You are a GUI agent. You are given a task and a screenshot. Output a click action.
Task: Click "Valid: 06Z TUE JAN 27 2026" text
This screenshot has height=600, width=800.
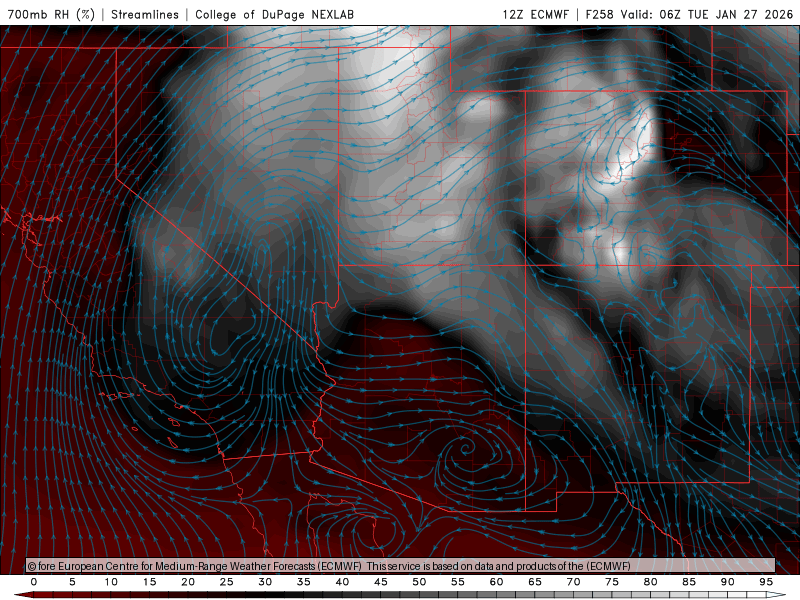click(707, 14)
